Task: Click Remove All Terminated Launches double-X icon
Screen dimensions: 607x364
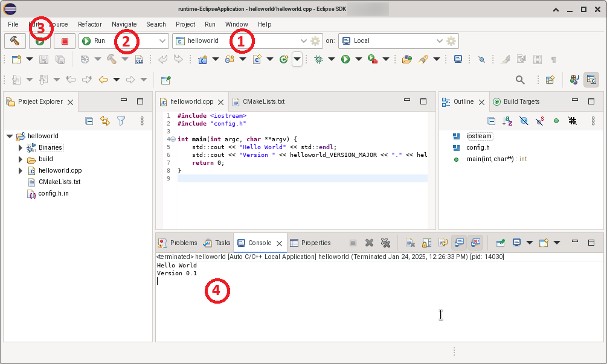Action: click(x=385, y=243)
